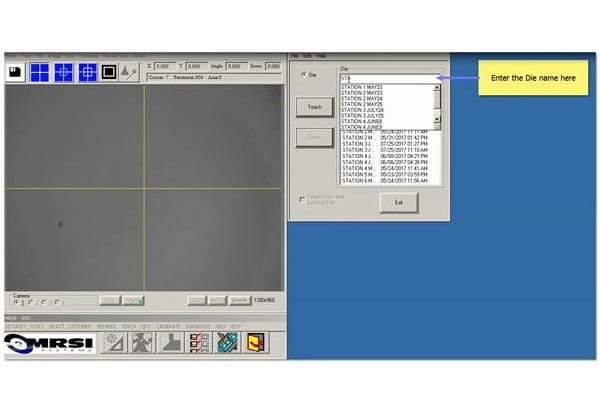The image size is (600, 400).
Task: Open the checklist icon in bottom toolbar
Action: (x=199, y=343)
